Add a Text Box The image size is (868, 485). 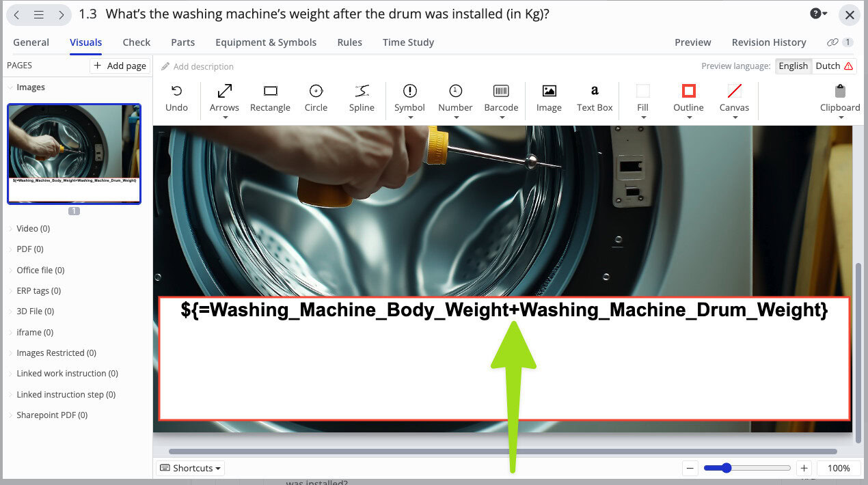click(594, 98)
